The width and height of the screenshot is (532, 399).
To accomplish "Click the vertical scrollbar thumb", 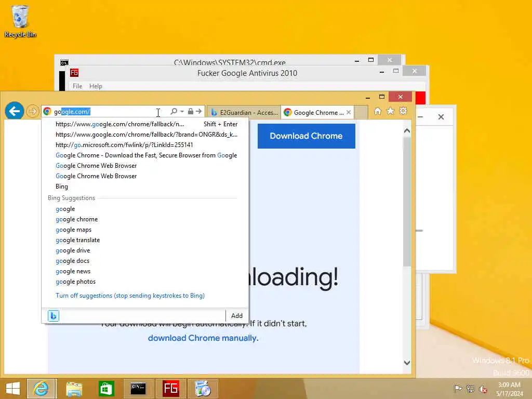I will [x=407, y=202].
